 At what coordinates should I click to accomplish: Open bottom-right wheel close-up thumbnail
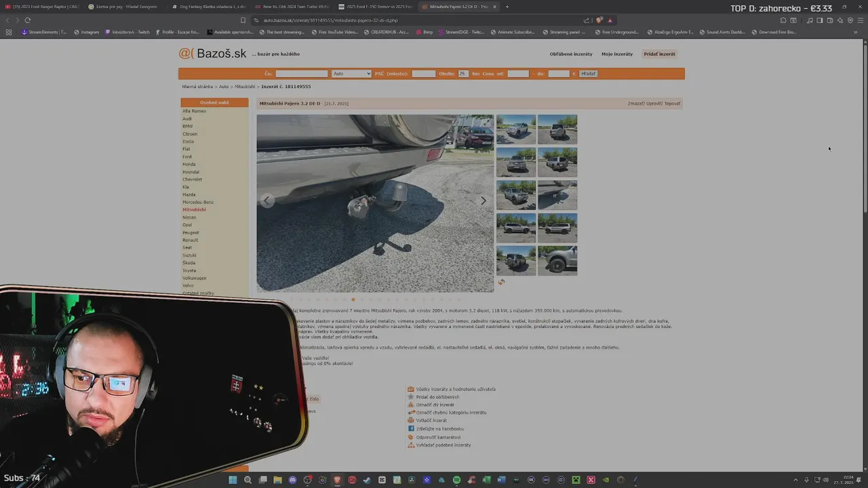click(557, 260)
